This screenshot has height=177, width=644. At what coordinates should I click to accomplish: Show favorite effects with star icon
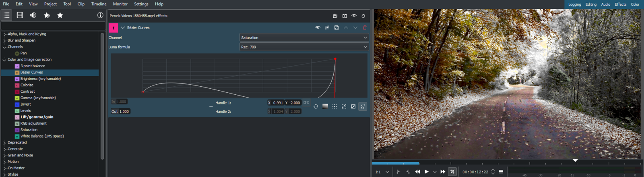click(x=60, y=15)
